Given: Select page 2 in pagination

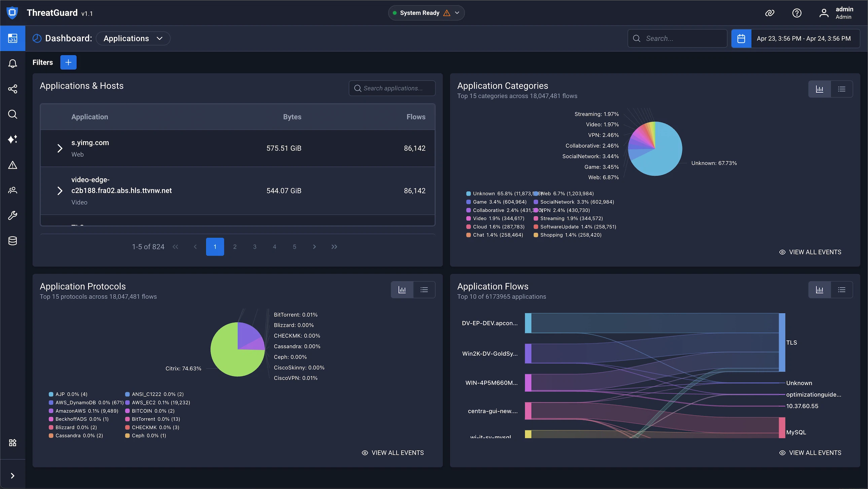Looking at the screenshot, I should (x=235, y=247).
